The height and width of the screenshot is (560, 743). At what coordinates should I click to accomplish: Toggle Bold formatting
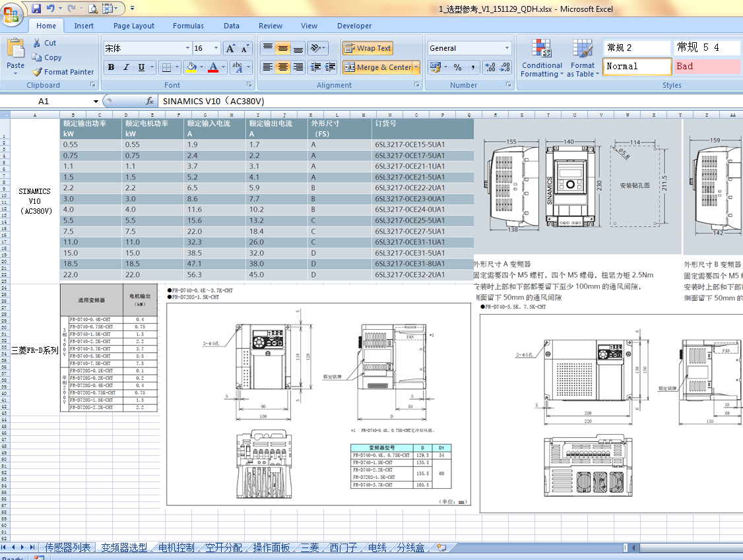(x=111, y=67)
